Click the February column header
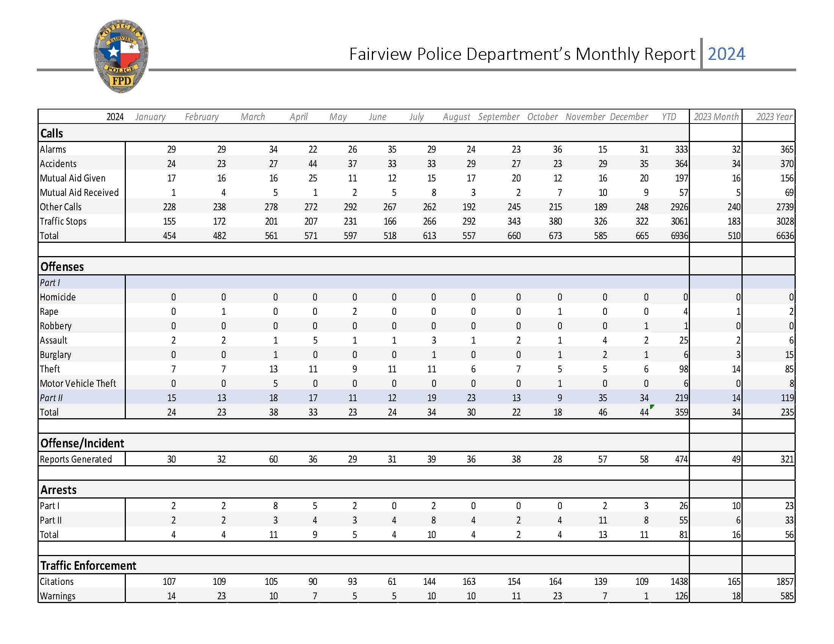Image resolution: width=834 pixels, height=644 pixels. 202,117
